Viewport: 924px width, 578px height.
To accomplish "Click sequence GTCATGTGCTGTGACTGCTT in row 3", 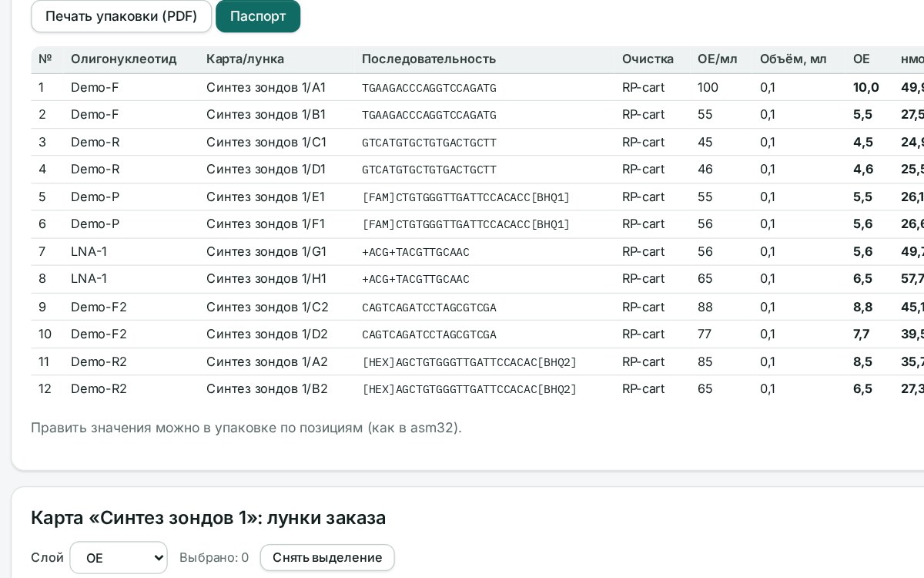I will [x=429, y=143].
